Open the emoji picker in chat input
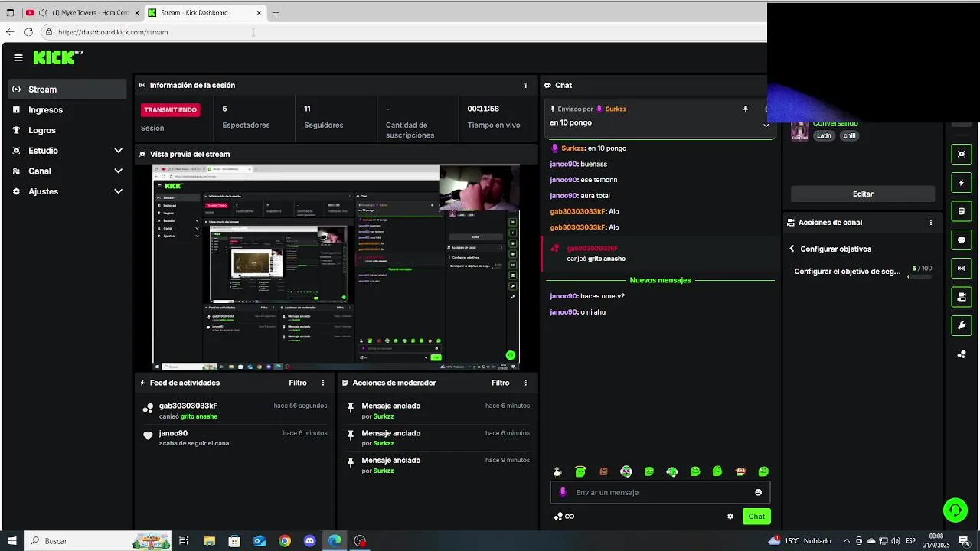980x551 pixels. 759,493
